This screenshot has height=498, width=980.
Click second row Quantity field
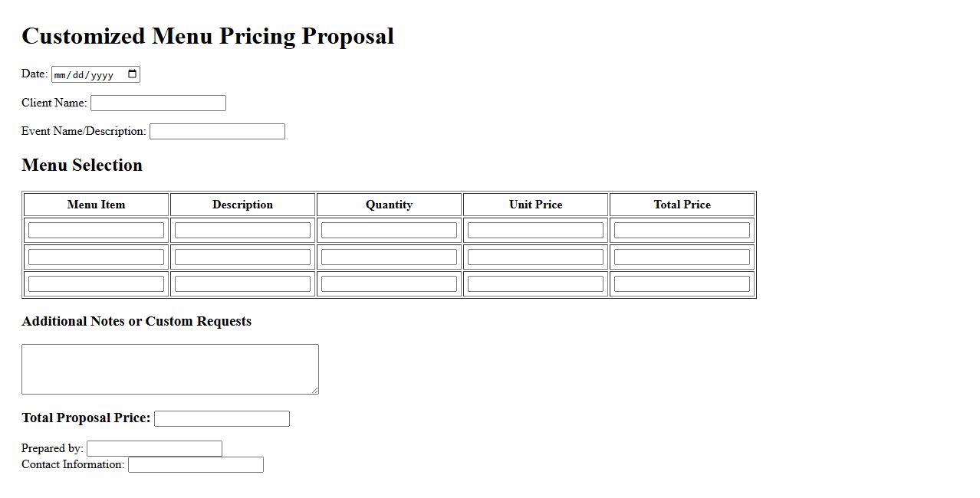pos(389,257)
